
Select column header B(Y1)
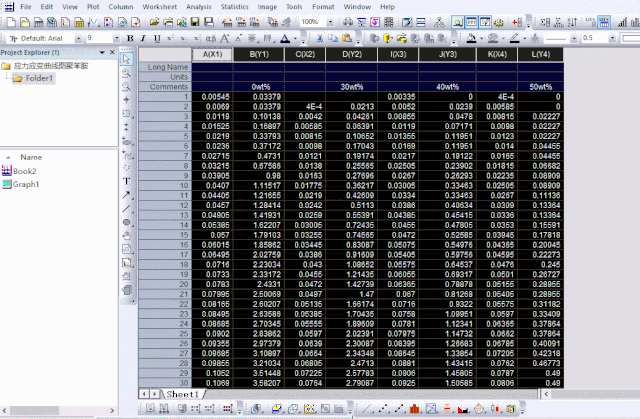[x=259, y=54]
